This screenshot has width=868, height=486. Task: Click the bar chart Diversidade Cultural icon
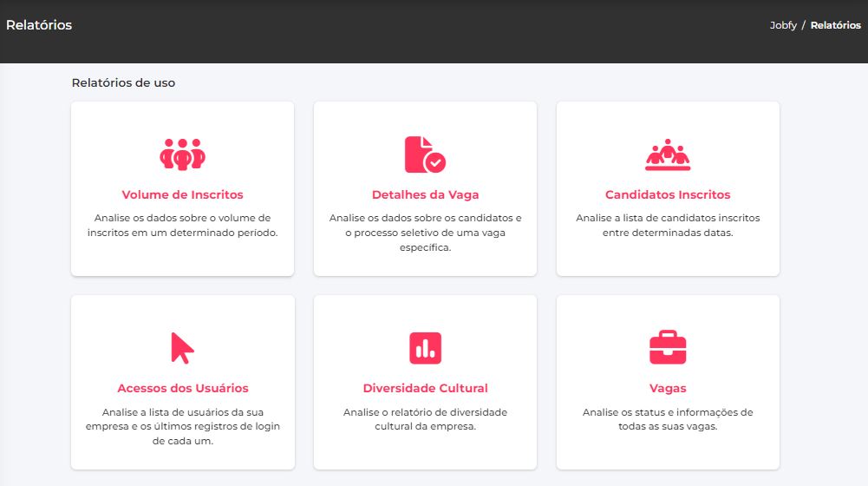point(425,348)
